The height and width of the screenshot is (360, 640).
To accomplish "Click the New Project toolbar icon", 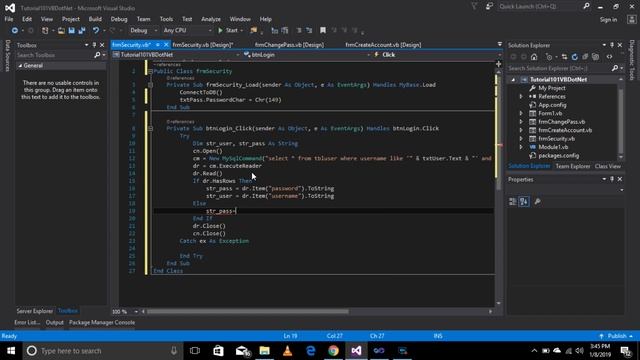I will [x=45, y=31].
